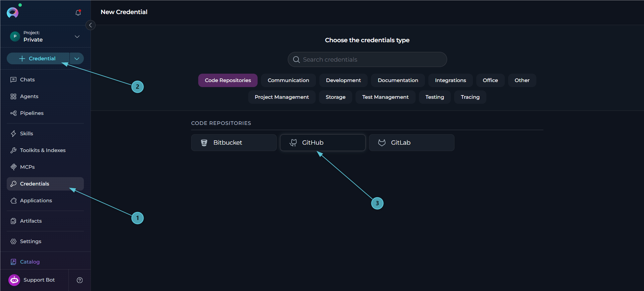The width and height of the screenshot is (644, 291).
Task: Click the Credentials key icon
Action: [x=13, y=184]
